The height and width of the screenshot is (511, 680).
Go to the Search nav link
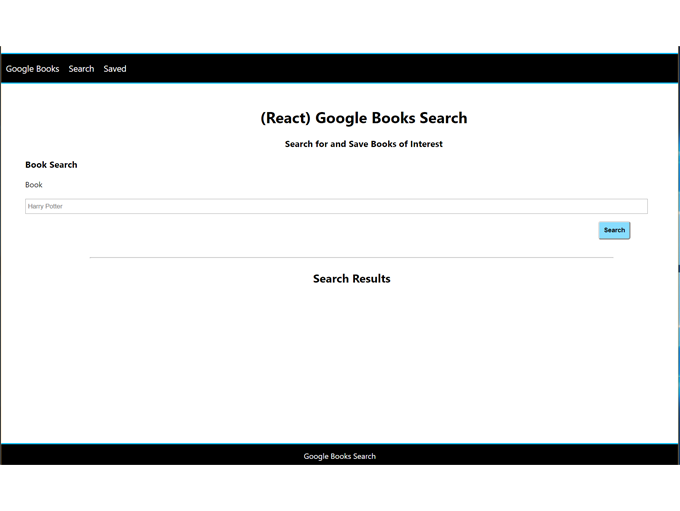[81, 69]
